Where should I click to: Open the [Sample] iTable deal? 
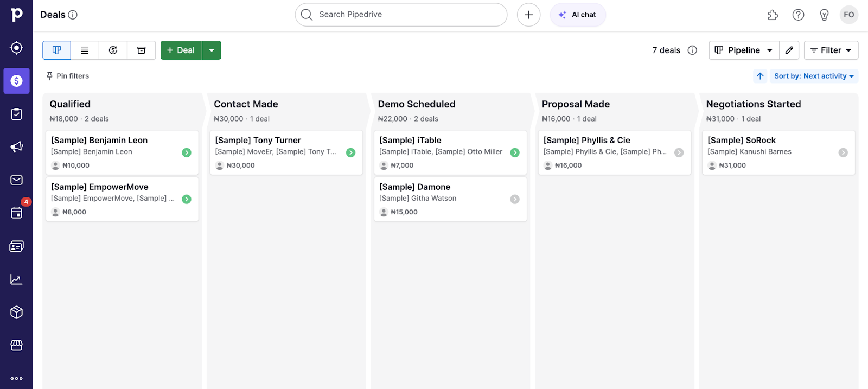[x=450, y=152]
